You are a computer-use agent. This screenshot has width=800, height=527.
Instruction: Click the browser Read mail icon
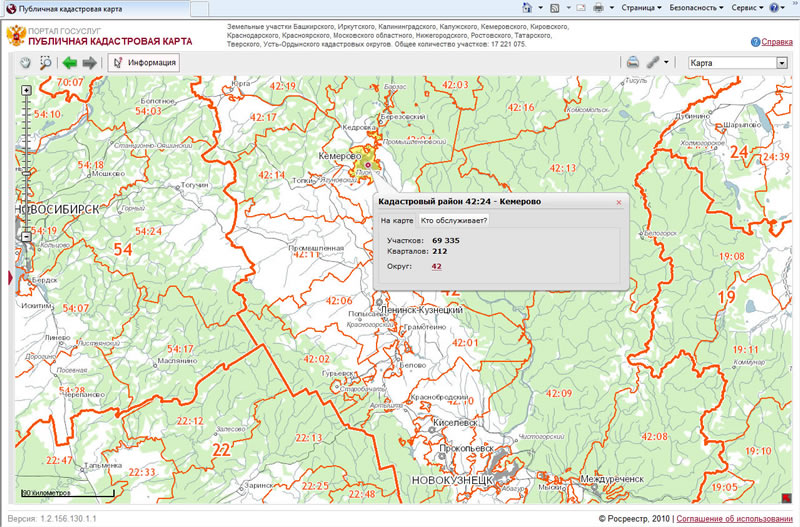[581, 8]
